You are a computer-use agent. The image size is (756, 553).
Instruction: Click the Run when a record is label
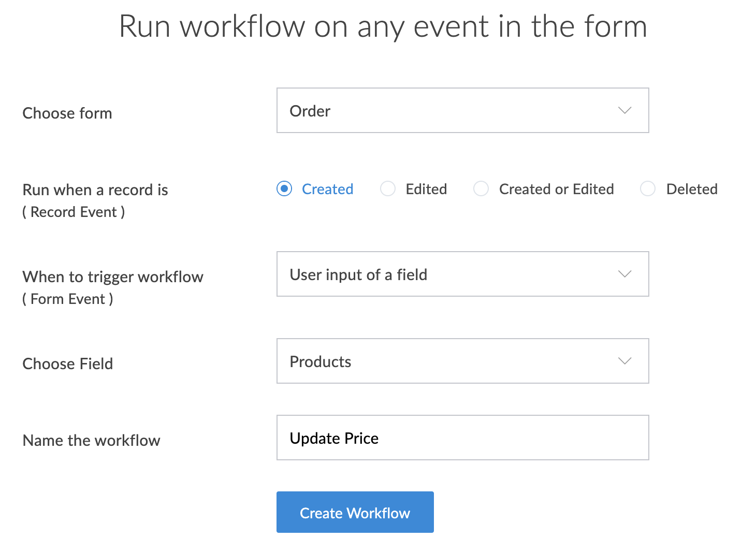click(95, 190)
